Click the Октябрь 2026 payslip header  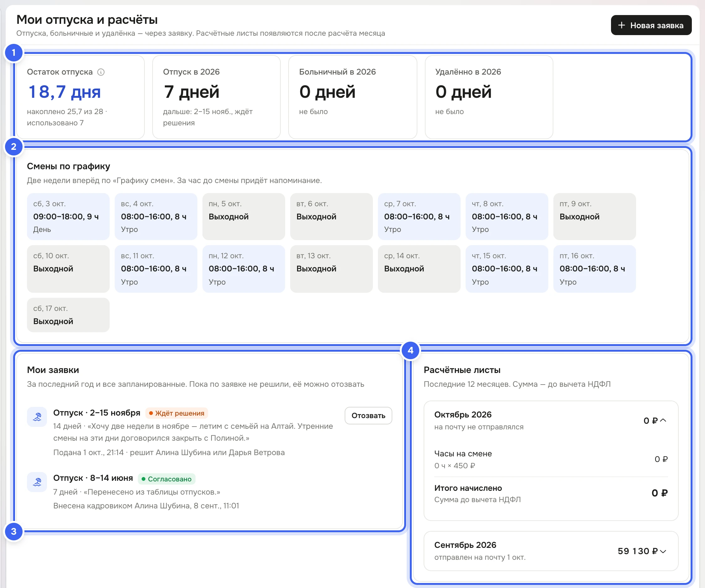click(x=551, y=420)
